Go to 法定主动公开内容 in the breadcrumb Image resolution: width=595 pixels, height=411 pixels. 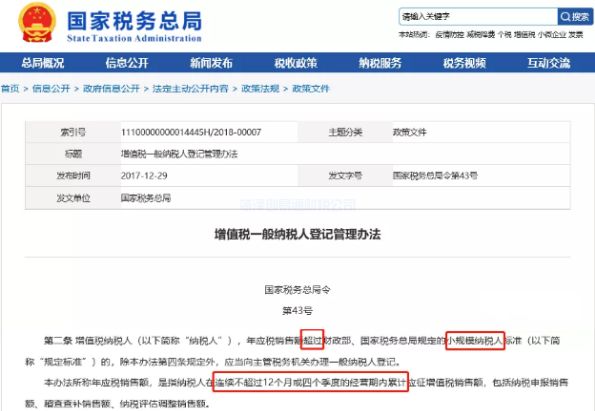[190, 89]
